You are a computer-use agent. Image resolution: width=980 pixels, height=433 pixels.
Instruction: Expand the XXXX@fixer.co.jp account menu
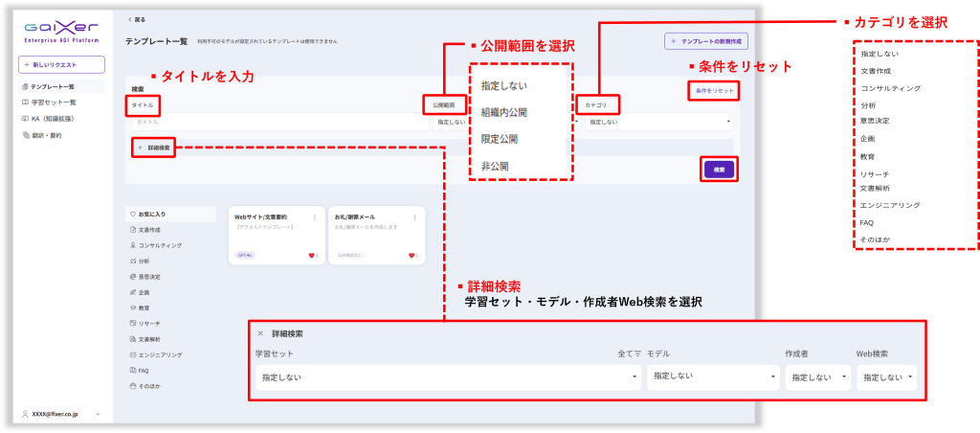[x=61, y=414]
